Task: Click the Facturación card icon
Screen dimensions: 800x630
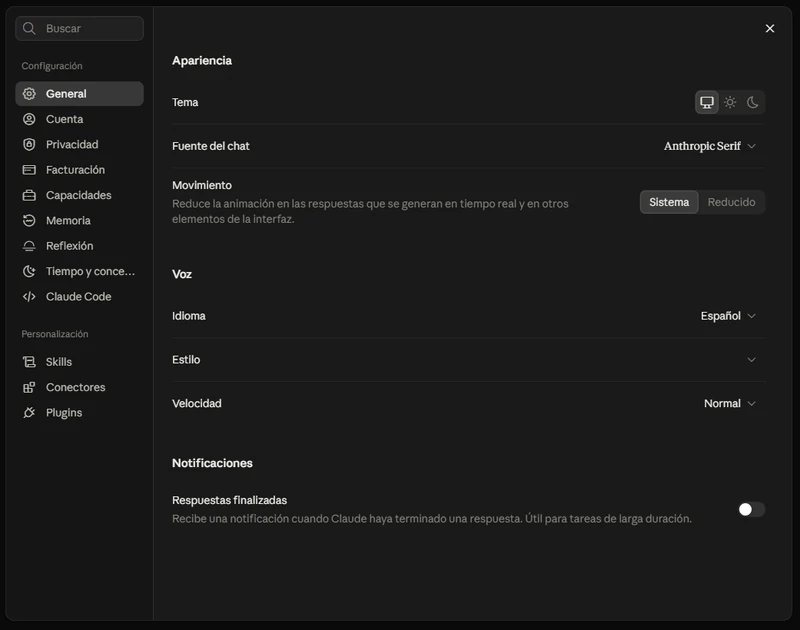Action: [29, 170]
